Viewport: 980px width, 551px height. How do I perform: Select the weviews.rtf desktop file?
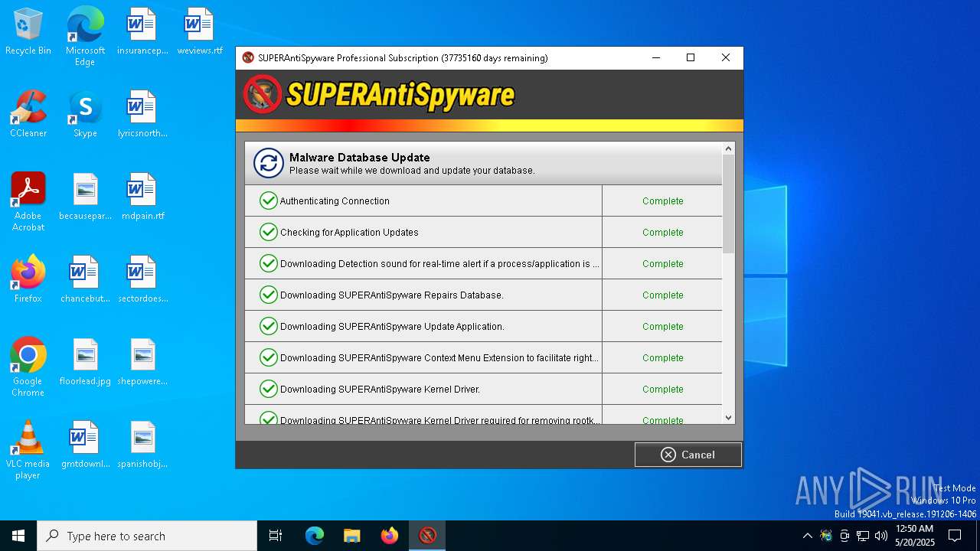(200, 31)
